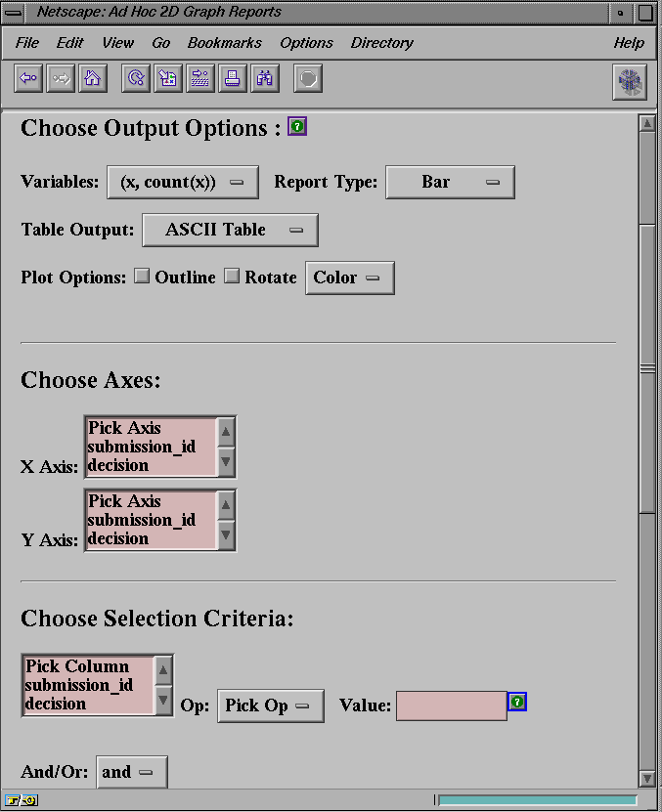Go to the Home page icon
Screen dimensions: 662x812
pos(93,79)
